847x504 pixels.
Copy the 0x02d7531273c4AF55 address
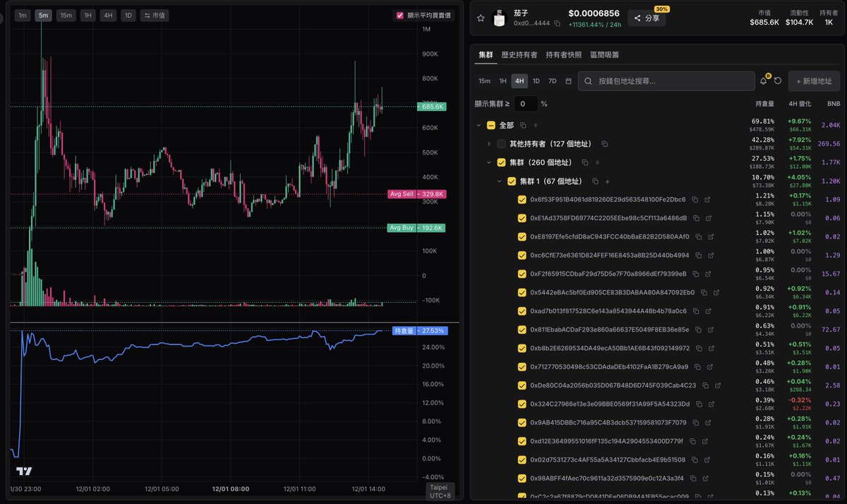point(696,460)
